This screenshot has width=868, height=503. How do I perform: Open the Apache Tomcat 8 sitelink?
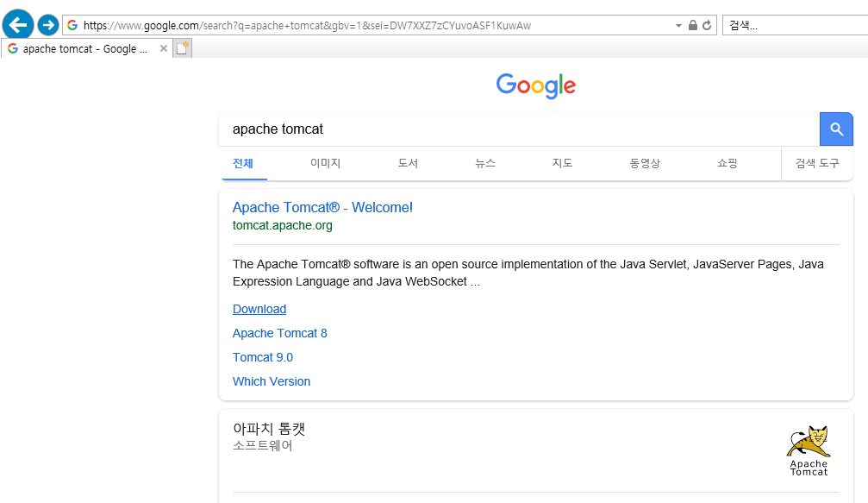[x=279, y=334]
